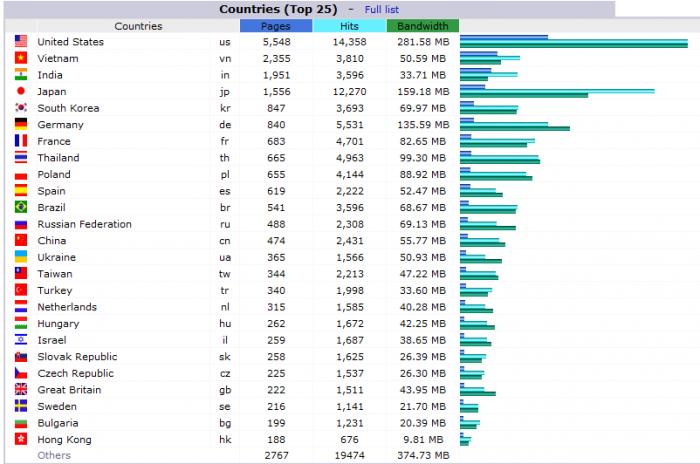This screenshot has width=700, height=464.
Task: Click the Great Britain flag icon
Action: point(21,389)
